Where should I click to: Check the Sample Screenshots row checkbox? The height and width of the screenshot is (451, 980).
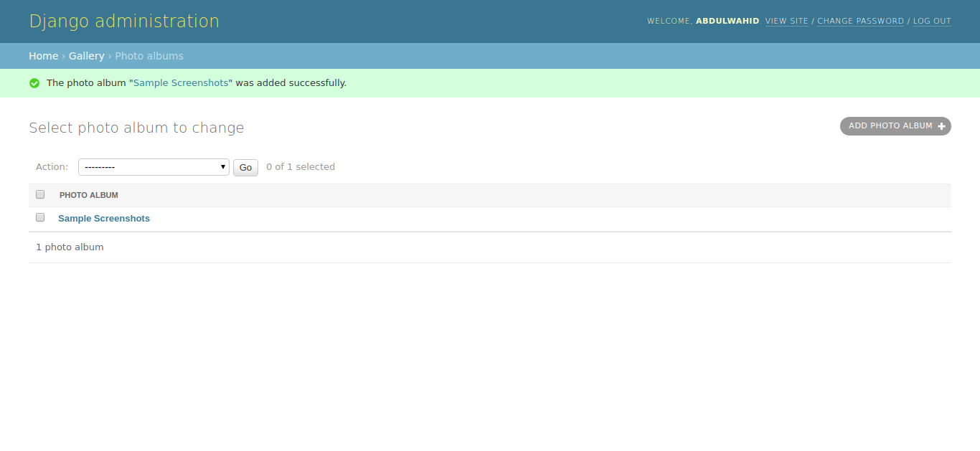pyautogui.click(x=40, y=217)
